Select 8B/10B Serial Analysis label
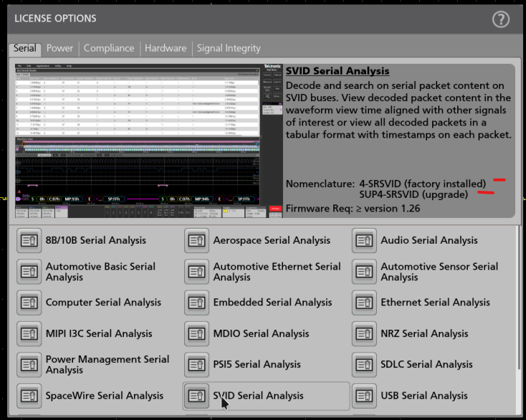This screenshot has height=420, width=526. coord(96,241)
